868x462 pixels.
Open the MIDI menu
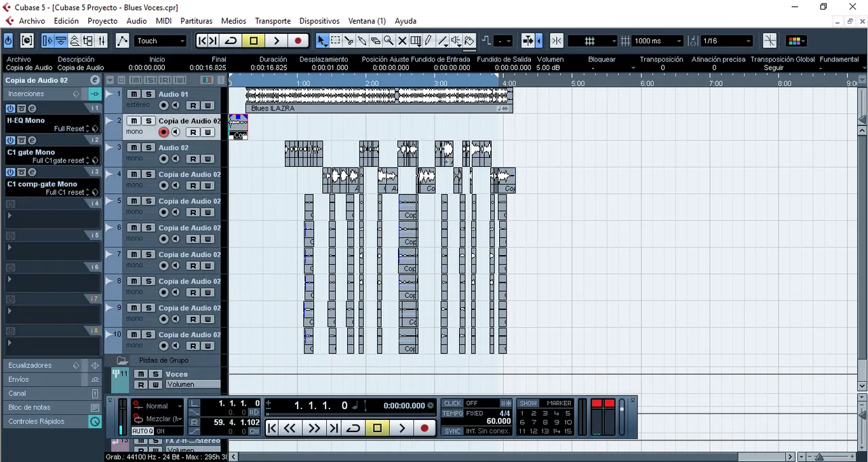point(163,21)
